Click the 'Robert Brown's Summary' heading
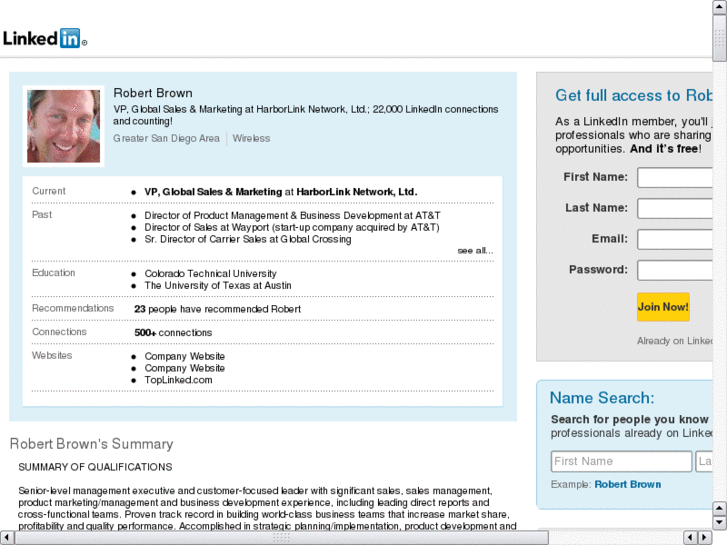This screenshot has height=545, width=727. (91, 444)
